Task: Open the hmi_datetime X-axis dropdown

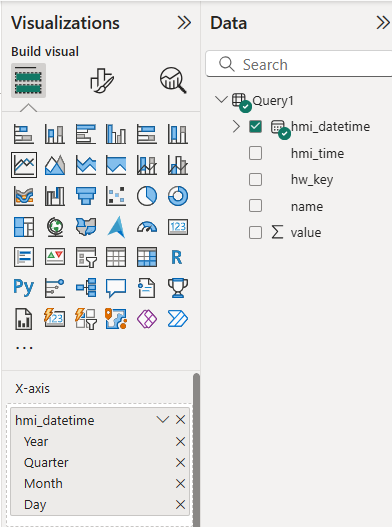Action: 163,419
